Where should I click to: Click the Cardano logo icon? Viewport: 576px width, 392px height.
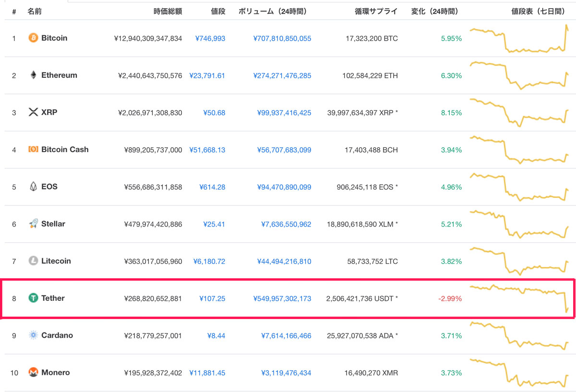click(x=33, y=335)
